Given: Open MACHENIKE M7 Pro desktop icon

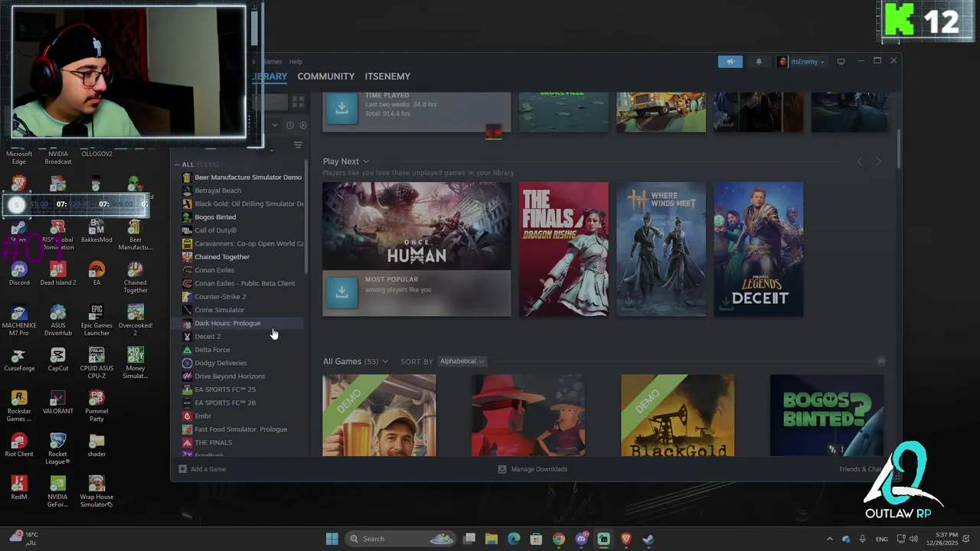Looking at the screenshot, I should 19,320.
